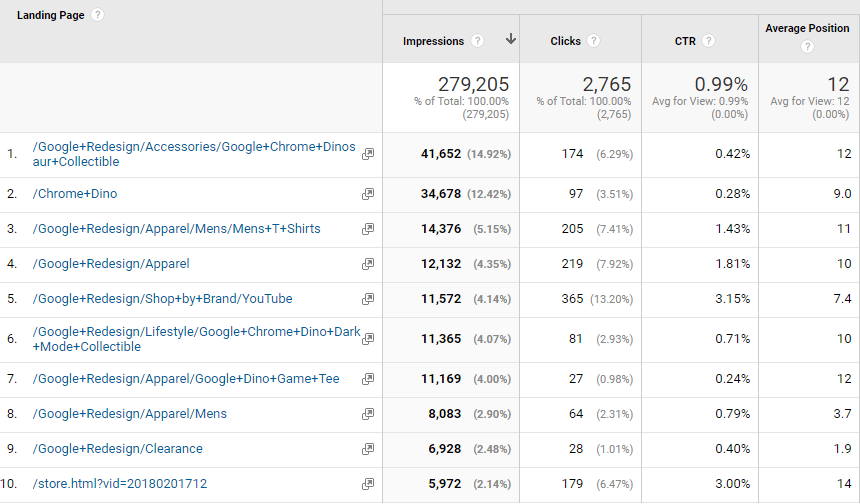Image resolution: width=860 pixels, height=504 pixels.
Task: Sort by Landing Page column header
Action: (x=50, y=15)
